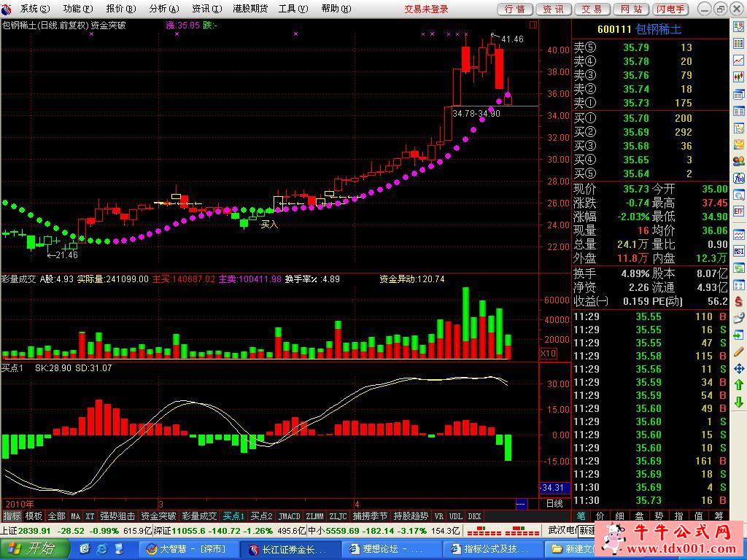Click the green down arrow icon

click(x=738, y=402)
